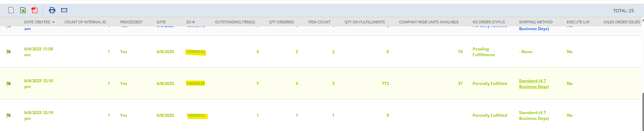Click Execute LAF 'No' in 13999725 row
This screenshot has height=131, width=644.
[x=570, y=52]
